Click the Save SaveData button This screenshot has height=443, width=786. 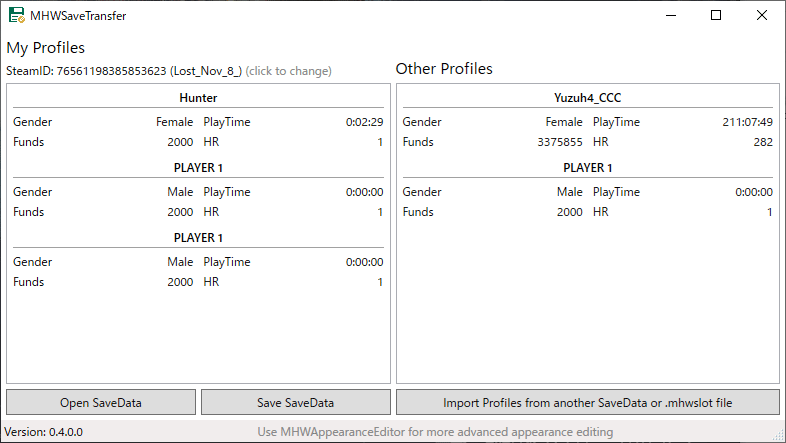pos(296,402)
